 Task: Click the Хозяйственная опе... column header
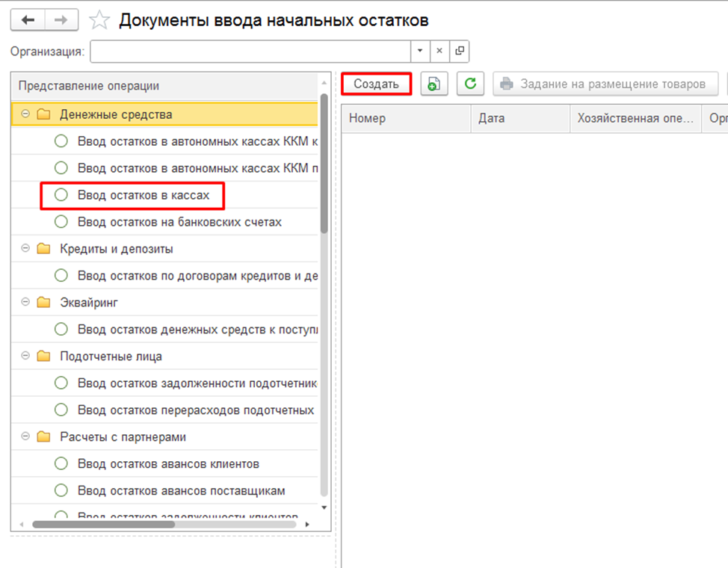pos(635,118)
